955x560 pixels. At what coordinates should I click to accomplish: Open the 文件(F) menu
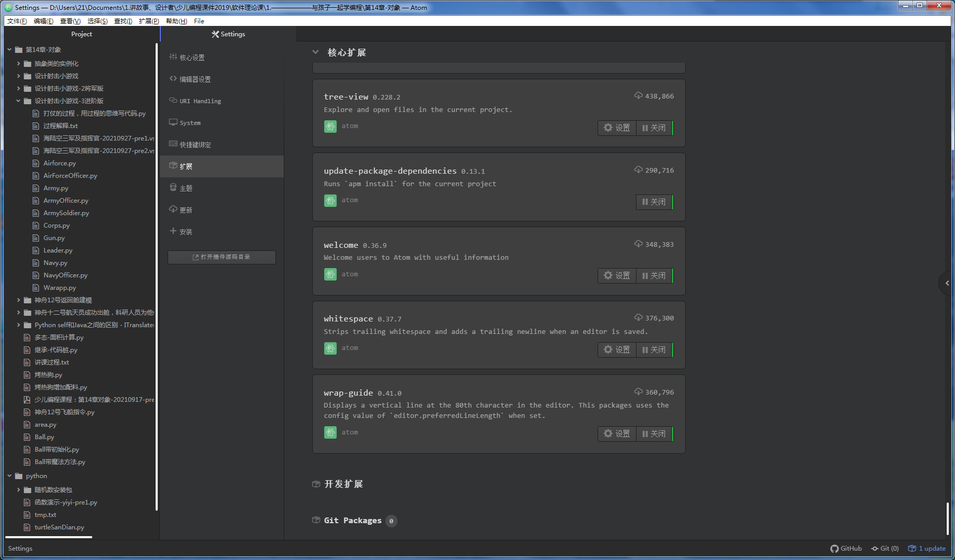[17, 21]
